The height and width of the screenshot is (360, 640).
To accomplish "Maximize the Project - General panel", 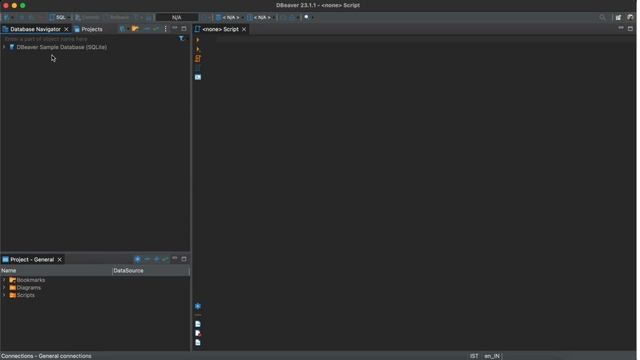I will tap(185, 259).
